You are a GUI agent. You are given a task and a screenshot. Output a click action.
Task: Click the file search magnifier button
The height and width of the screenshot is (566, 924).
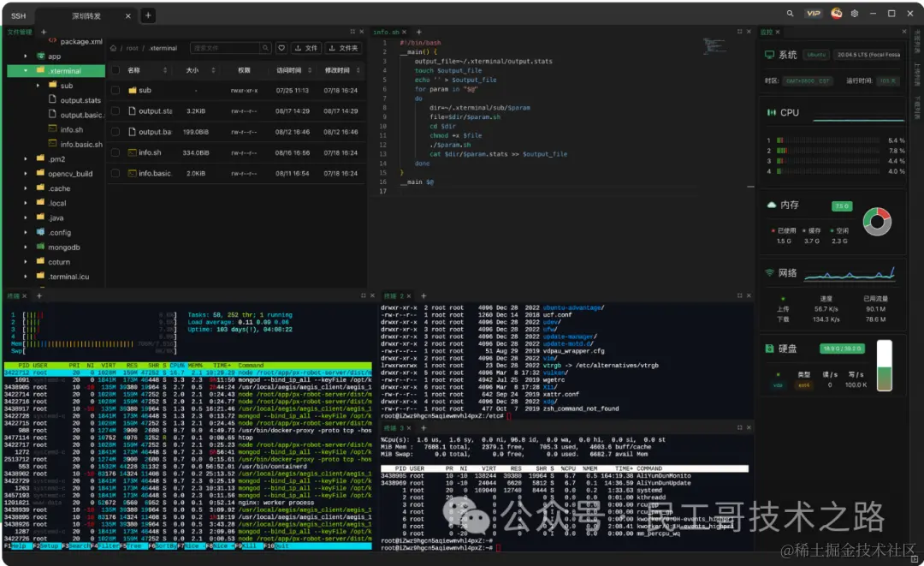pos(265,48)
